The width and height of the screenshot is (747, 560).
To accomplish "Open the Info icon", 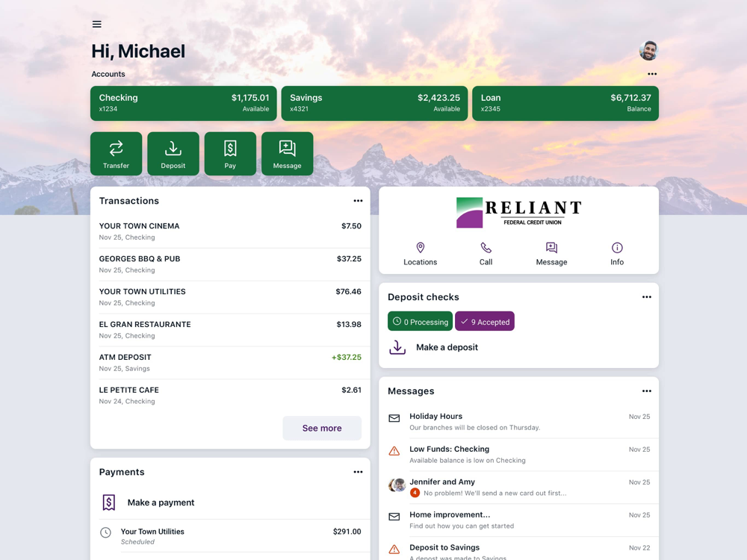I will [617, 248].
